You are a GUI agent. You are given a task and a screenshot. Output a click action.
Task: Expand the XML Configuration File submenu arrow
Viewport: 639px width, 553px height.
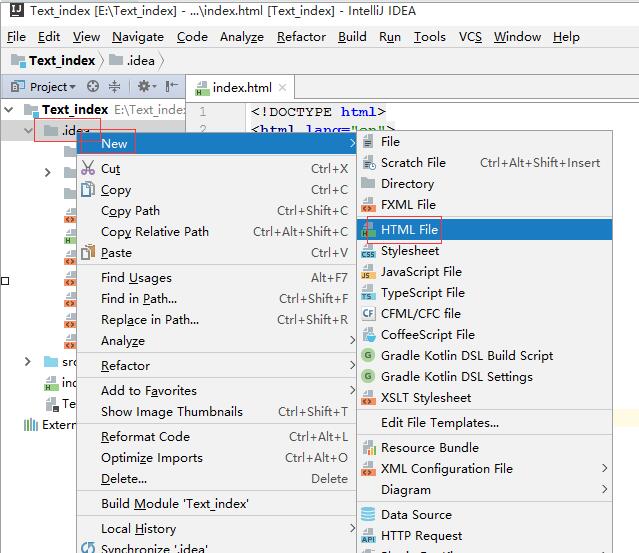605,468
